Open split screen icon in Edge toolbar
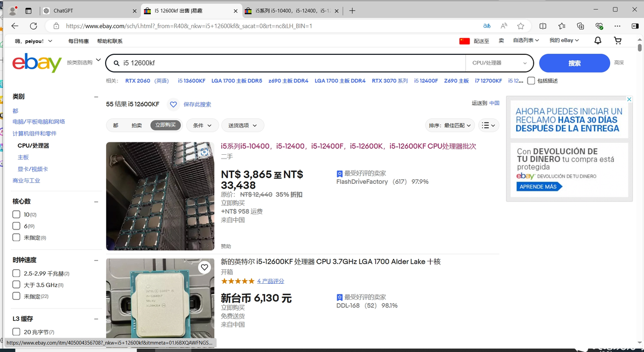The width and height of the screenshot is (644, 352). tap(543, 26)
